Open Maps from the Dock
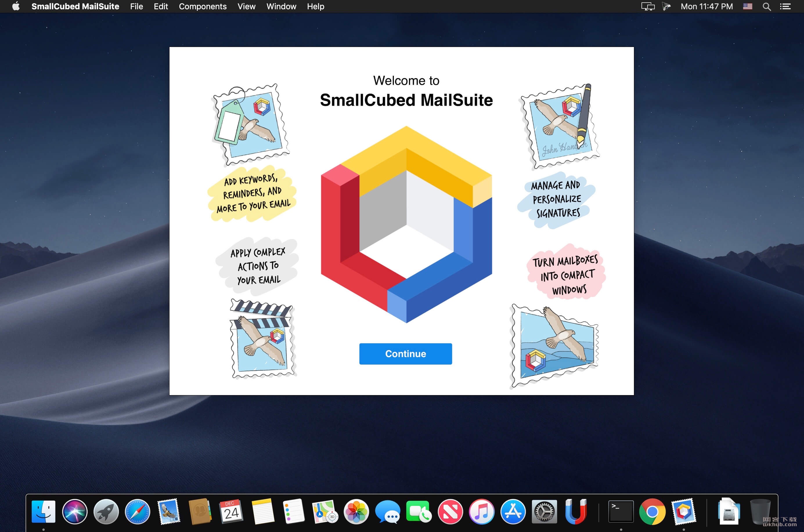This screenshot has height=532, width=804. 325,511
